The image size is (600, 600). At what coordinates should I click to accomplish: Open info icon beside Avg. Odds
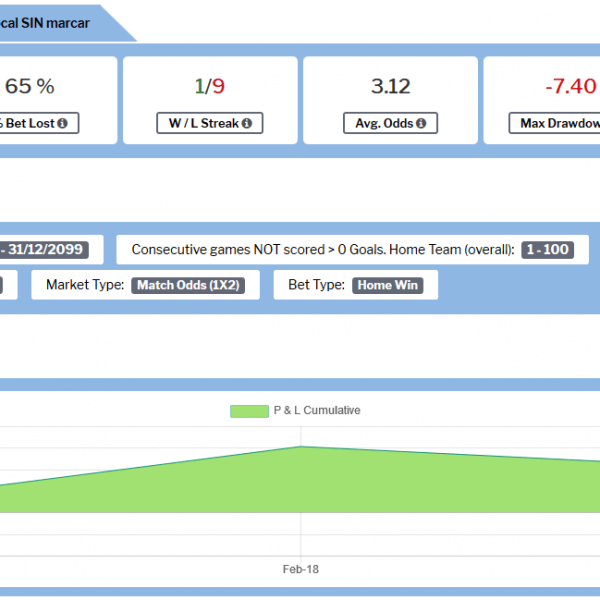421,123
